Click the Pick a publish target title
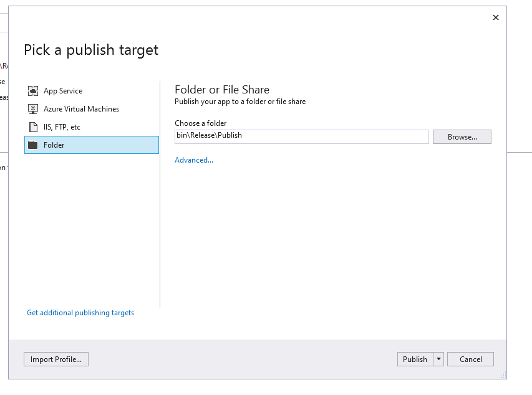The width and height of the screenshot is (532, 395). coord(91,50)
